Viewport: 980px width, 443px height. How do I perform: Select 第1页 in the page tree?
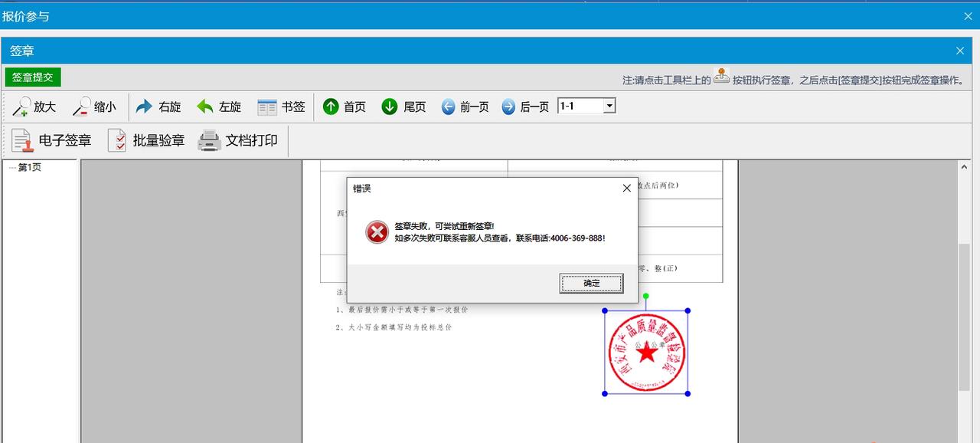point(30,168)
